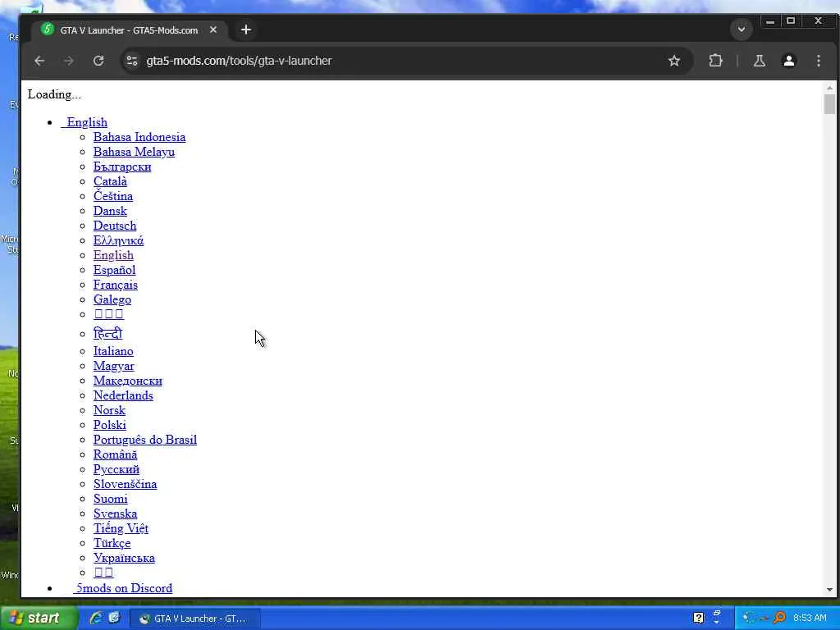Click the help question mark tray icon
Screen dimensions: 840x630
pos(698,619)
